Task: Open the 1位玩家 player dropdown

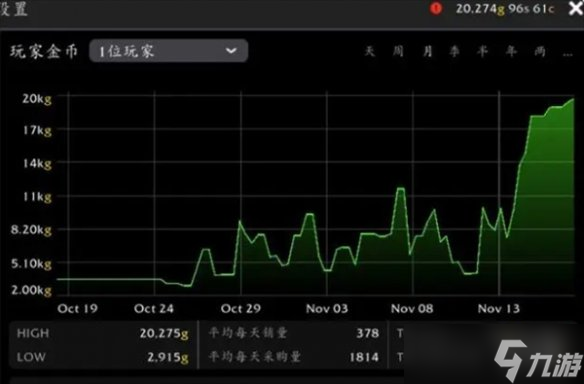Action: pos(168,51)
